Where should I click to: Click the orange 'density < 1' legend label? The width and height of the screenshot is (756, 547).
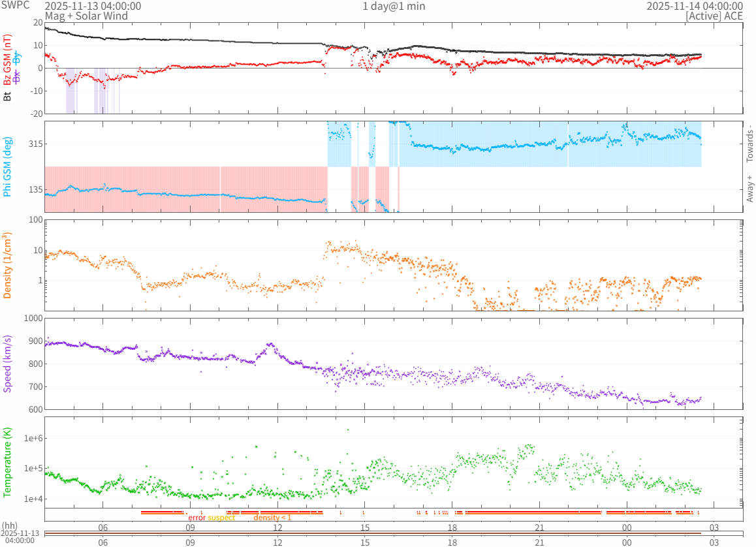click(272, 518)
